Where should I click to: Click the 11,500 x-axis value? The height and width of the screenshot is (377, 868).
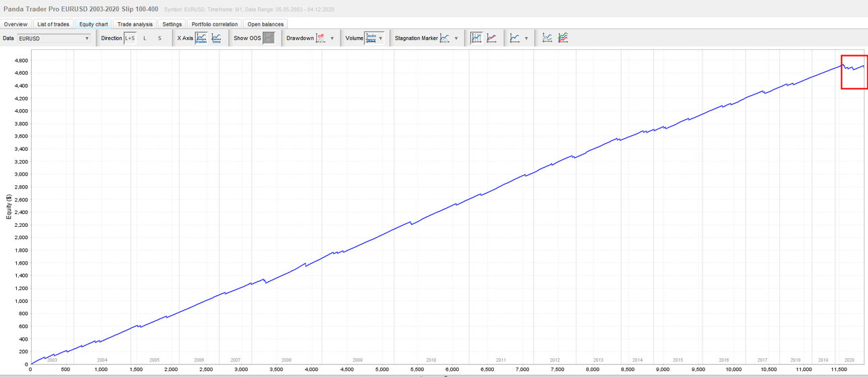(838, 369)
